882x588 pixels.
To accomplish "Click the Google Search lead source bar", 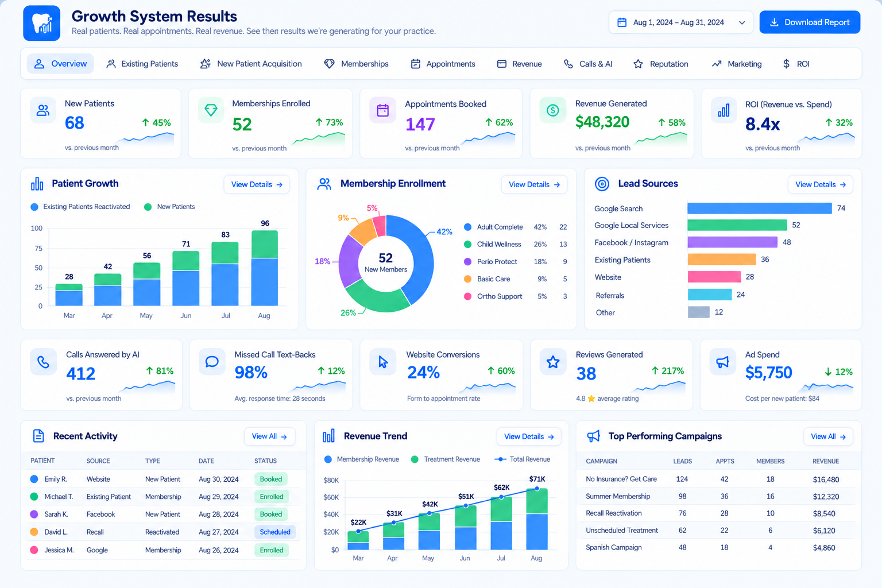I will pyautogui.click(x=760, y=208).
